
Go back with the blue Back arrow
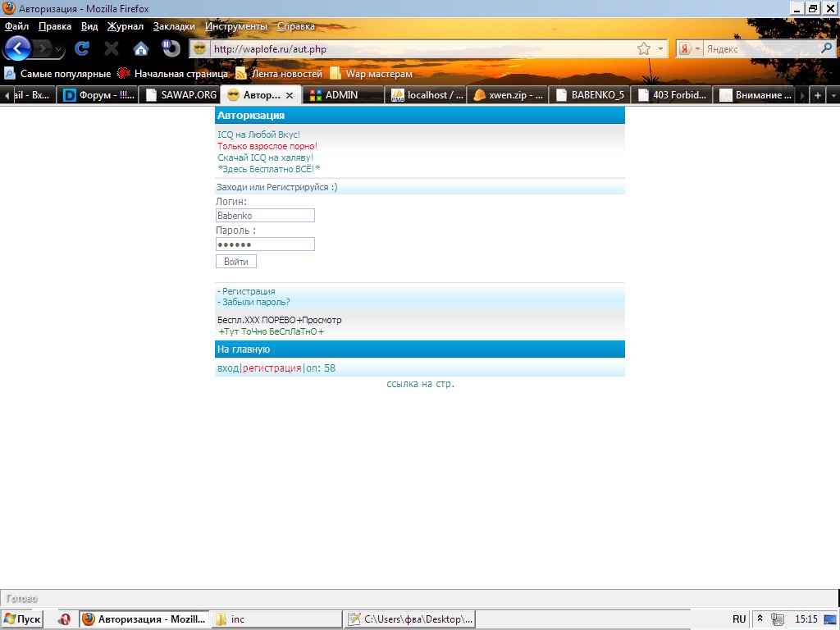pos(17,48)
